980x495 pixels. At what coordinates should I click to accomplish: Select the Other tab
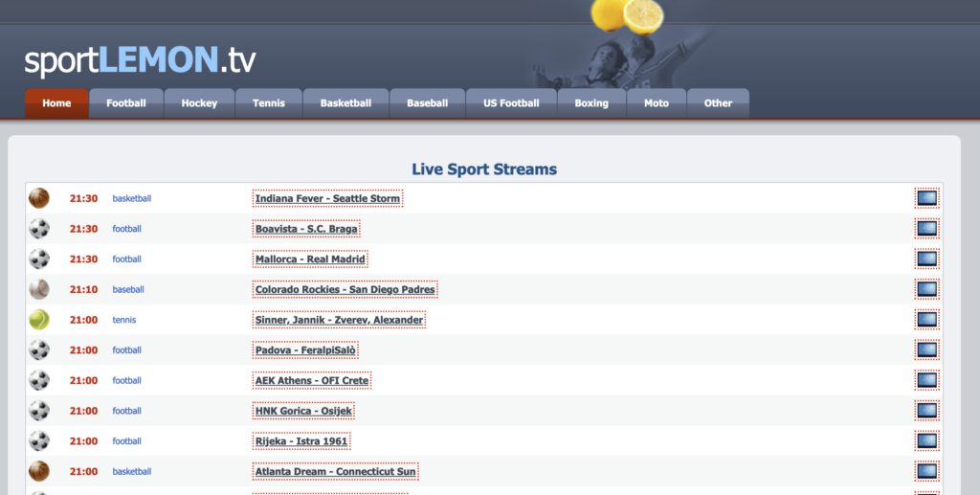(718, 103)
